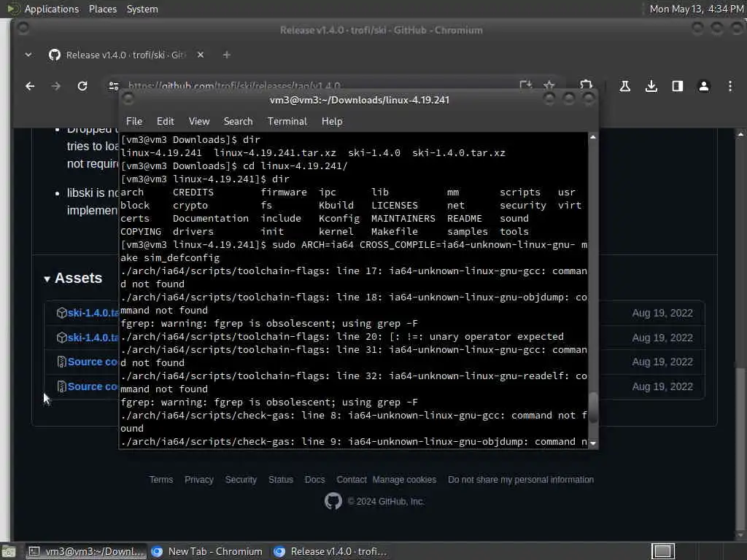Viewport: 747px width, 560px height.
Task: Open terminal Help menu
Action: click(332, 122)
